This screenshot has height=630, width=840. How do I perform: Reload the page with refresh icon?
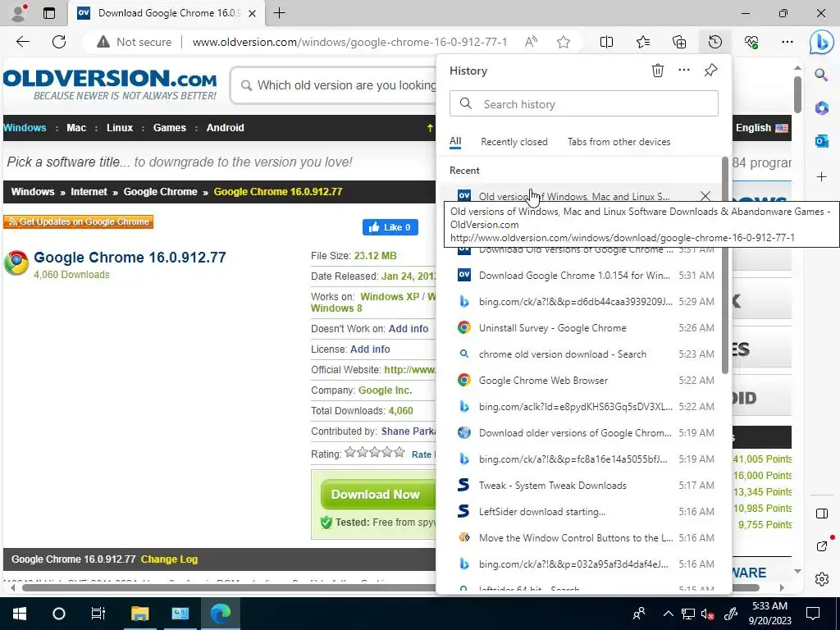tap(59, 42)
